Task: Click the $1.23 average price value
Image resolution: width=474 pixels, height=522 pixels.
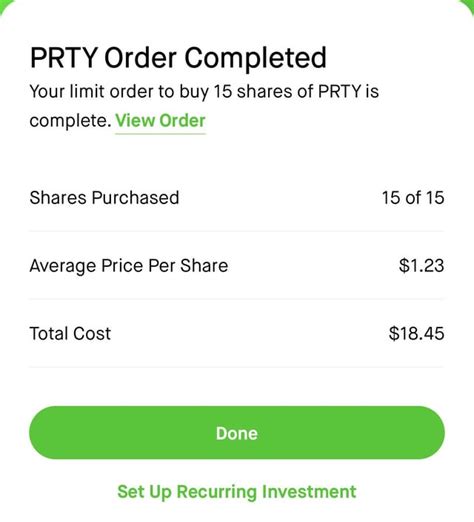Action: tap(421, 266)
